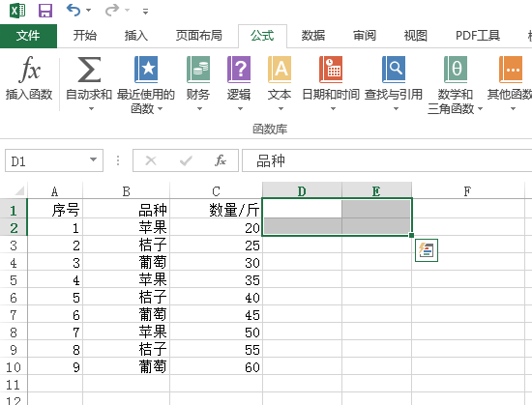The height and width of the screenshot is (405, 532).
Task: Expand the 逻辑 dropdown arrow
Action: click(x=240, y=109)
